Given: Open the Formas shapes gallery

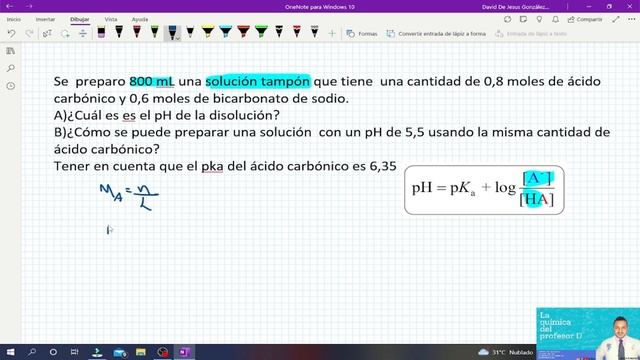Looking at the screenshot, I should [362, 33].
